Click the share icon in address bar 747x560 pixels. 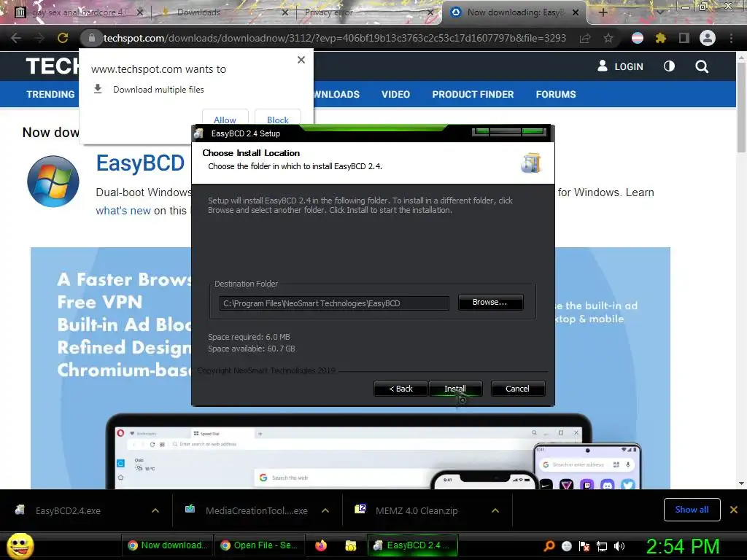coord(585,38)
